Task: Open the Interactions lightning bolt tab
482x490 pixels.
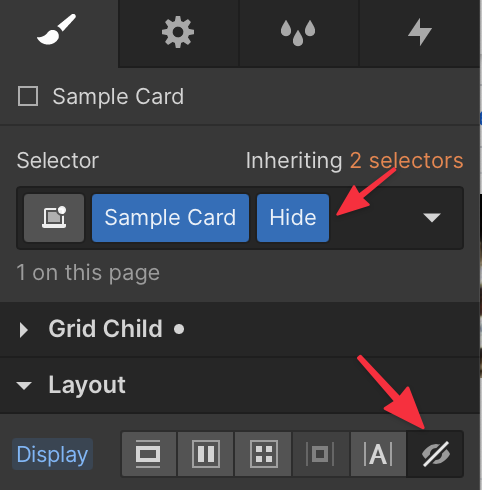Action: [x=419, y=33]
